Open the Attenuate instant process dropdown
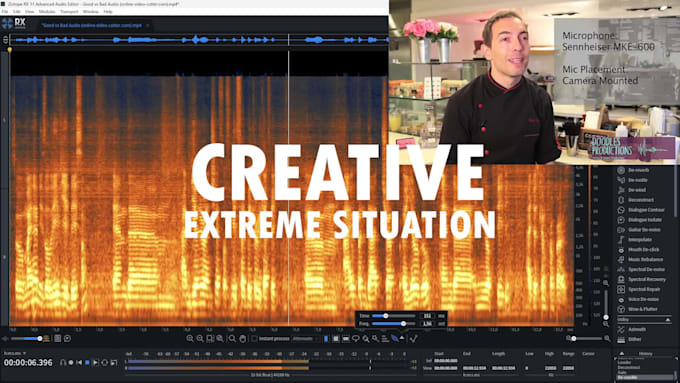This screenshot has height=383, width=680. (304, 338)
